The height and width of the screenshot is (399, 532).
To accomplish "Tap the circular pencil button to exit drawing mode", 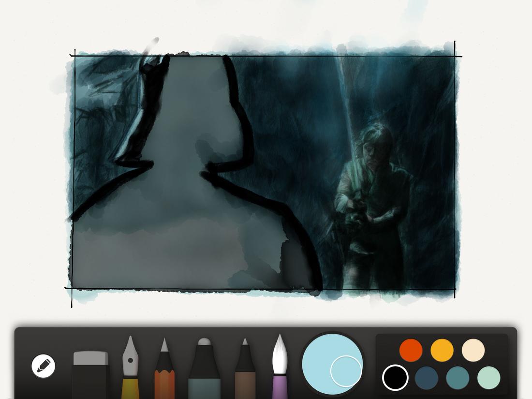I will [43, 366].
